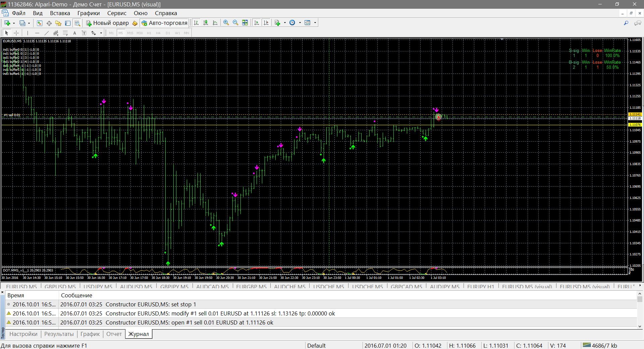Select the arrows drawing tool
The height and width of the screenshot is (349, 644).
coord(94,33)
